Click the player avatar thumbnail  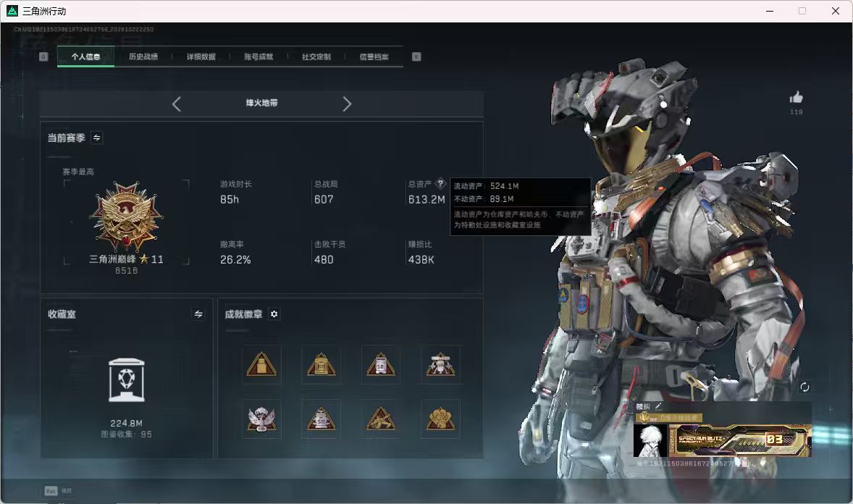[650, 440]
